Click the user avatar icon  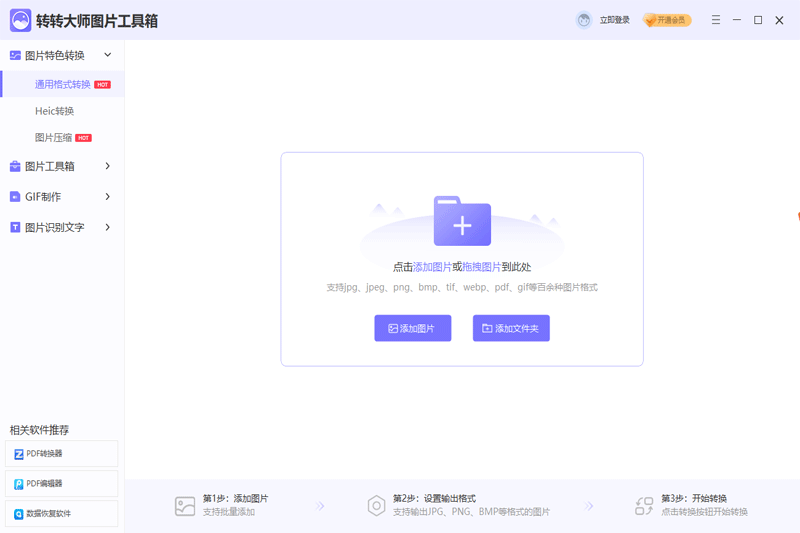(584, 20)
